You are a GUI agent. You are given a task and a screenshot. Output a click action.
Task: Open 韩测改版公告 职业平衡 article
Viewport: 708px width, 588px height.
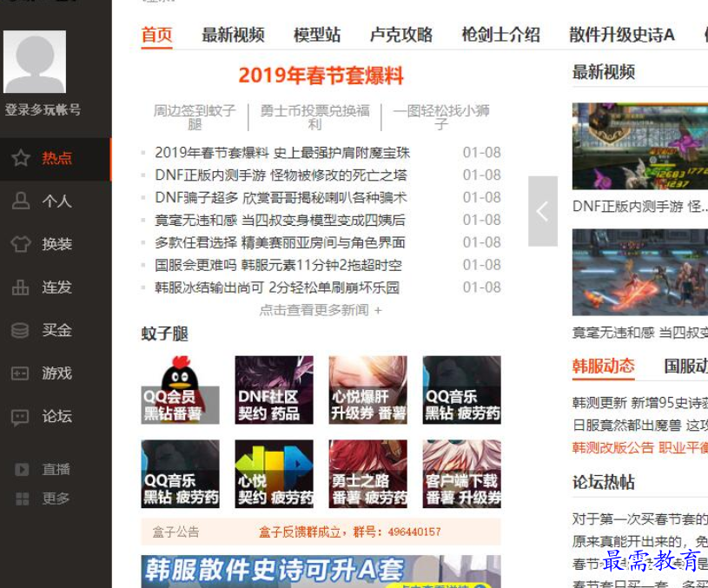pyautogui.click(x=640, y=448)
